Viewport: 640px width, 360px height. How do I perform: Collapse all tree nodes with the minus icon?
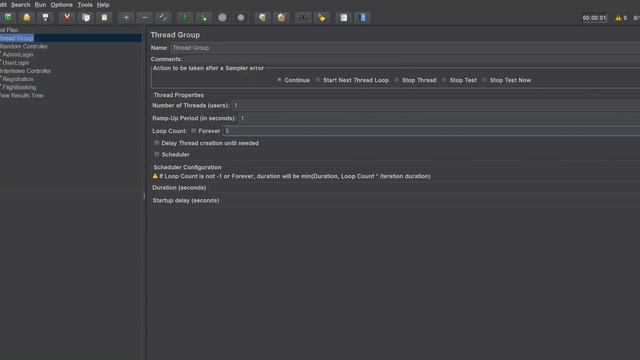pyautogui.click(x=144, y=18)
